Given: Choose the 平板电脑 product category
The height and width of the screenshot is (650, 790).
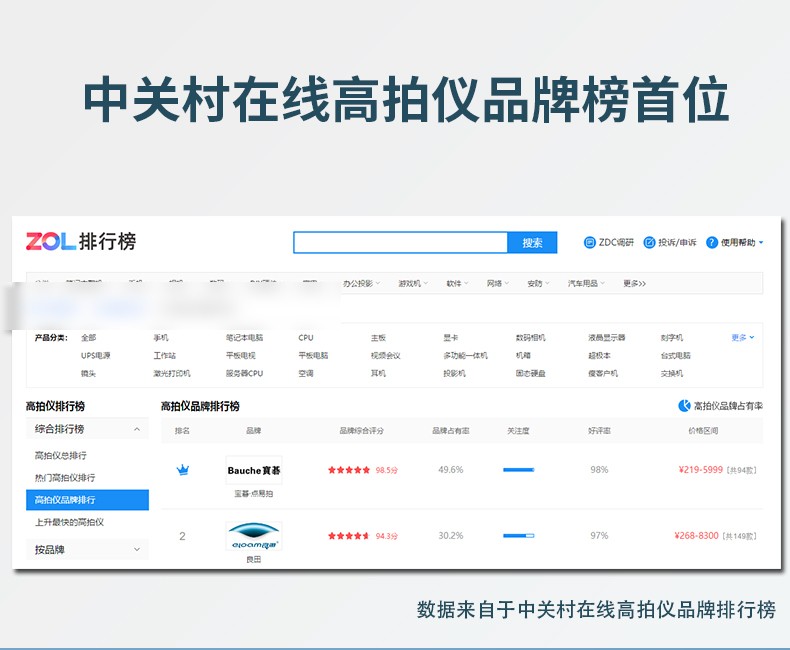Looking at the screenshot, I should coord(313,355).
